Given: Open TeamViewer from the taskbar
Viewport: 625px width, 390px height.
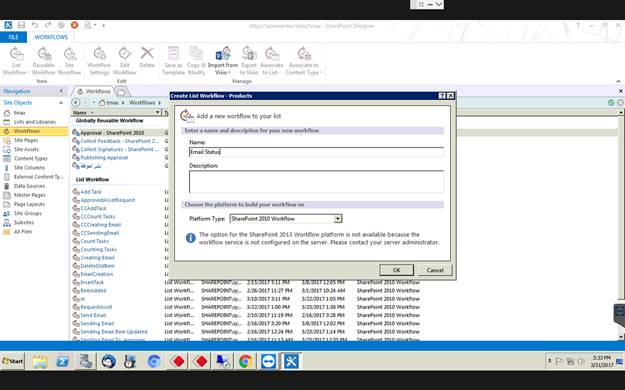Looking at the screenshot, I should pyautogui.click(x=269, y=361).
